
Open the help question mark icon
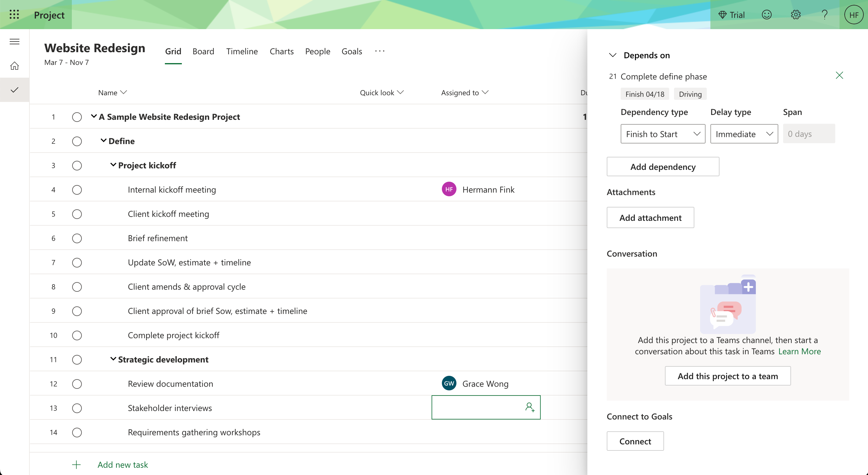pyautogui.click(x=825, y=15)
